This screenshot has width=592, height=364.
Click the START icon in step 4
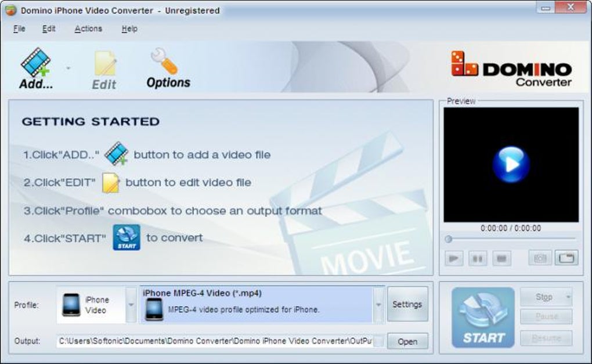(x=127, y=237)
